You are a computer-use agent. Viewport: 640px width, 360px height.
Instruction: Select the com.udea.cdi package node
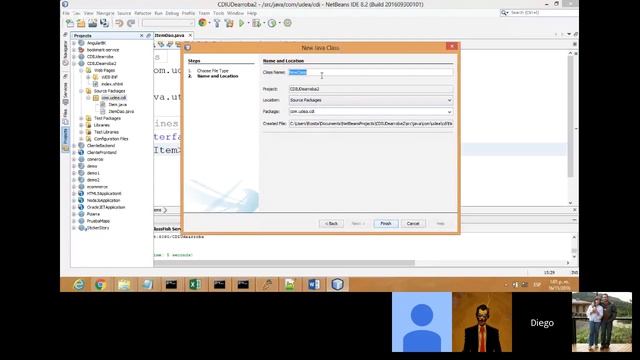[114, 98]
